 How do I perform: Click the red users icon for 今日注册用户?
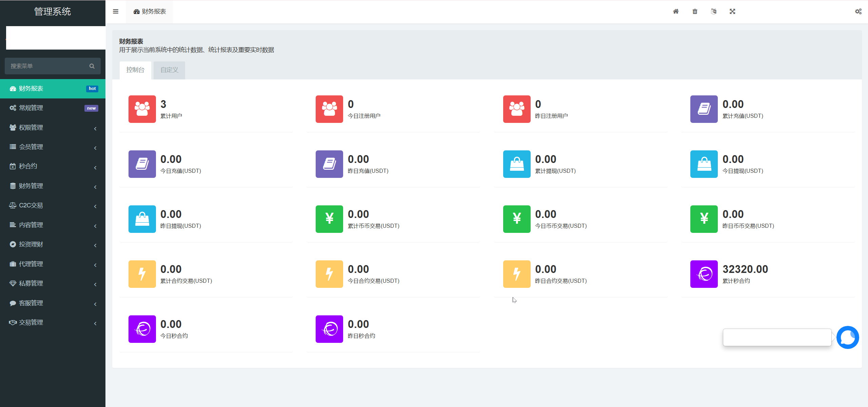click(x=329, y=109)
